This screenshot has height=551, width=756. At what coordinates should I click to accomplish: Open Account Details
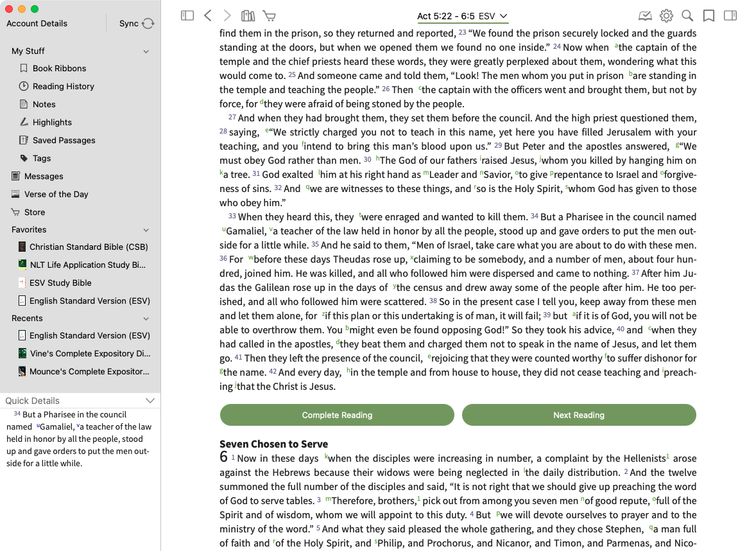click(x=37, y=24)
